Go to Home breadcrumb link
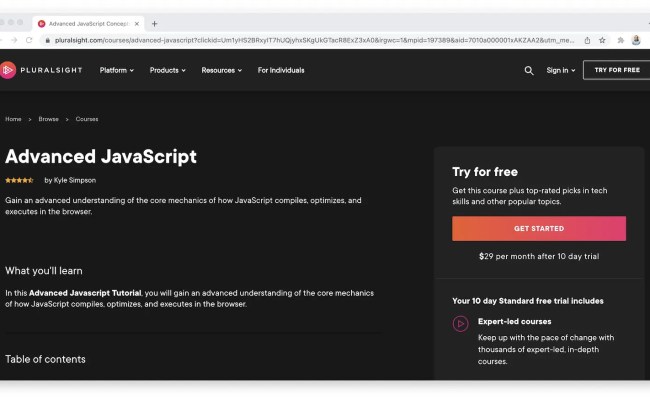The width and height of the screenshot is (650, 400). tap(13, 119)
